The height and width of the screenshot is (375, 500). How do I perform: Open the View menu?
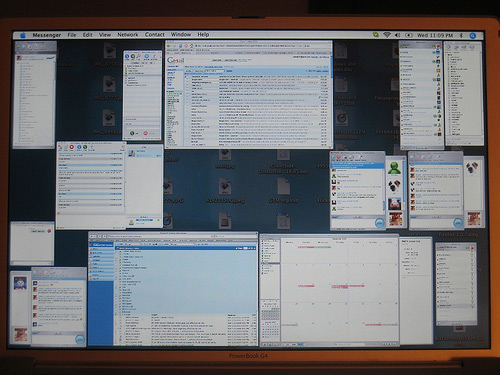tap(105, 35)
